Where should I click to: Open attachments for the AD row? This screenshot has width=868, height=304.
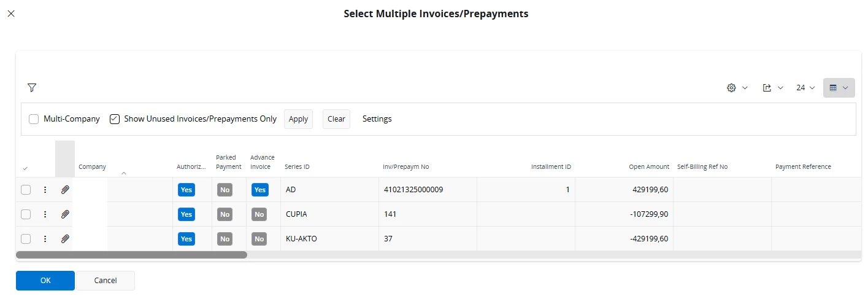(x=65, y=190)
